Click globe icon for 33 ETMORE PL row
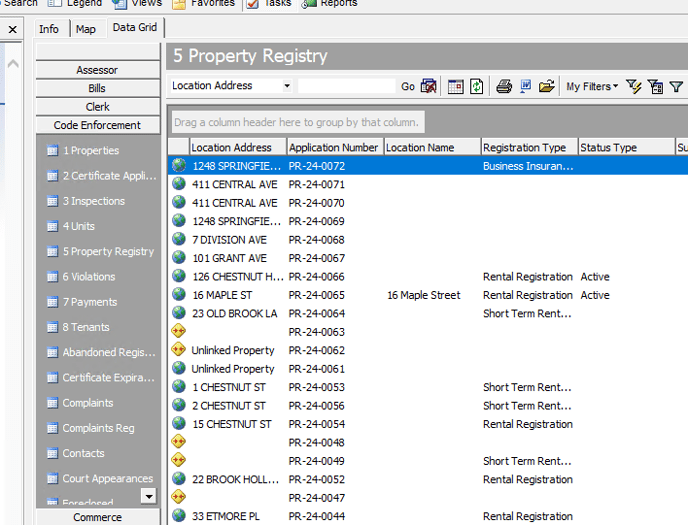688x525 pixels. point(179,515)
